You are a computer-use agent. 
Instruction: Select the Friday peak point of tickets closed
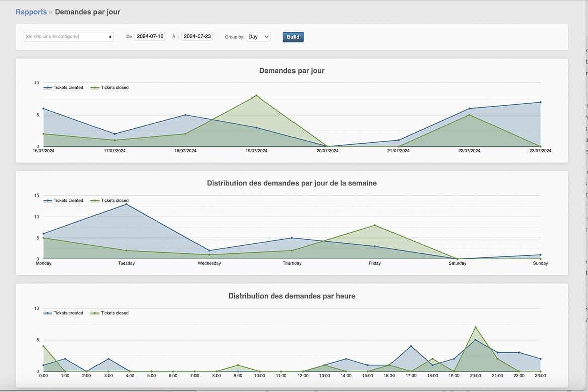coord(374,225)
